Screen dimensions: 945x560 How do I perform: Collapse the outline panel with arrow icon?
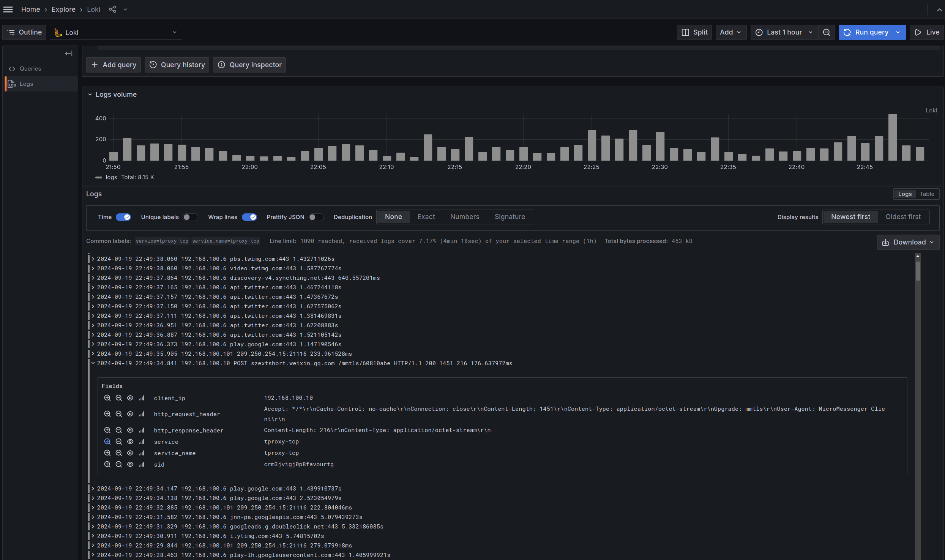coord(69,54)
